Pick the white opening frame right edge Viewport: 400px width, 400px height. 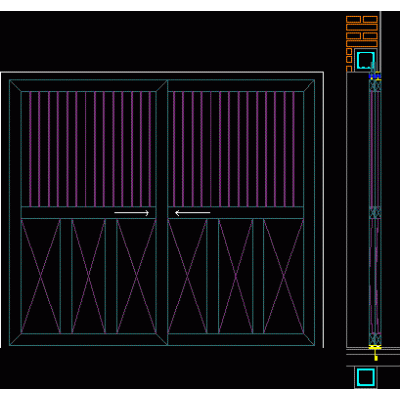[323, 210]
